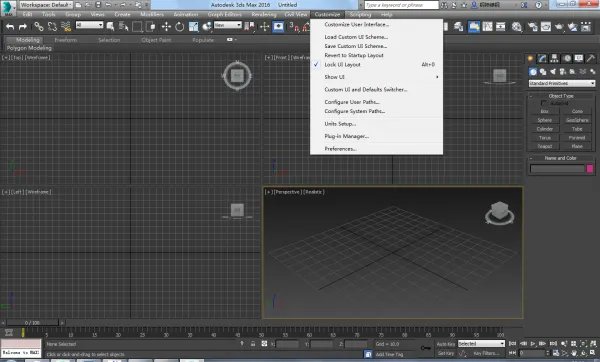Click the Go to Start playback button
The width and height of the screenshot is (600, 362).
click(513, 344)
